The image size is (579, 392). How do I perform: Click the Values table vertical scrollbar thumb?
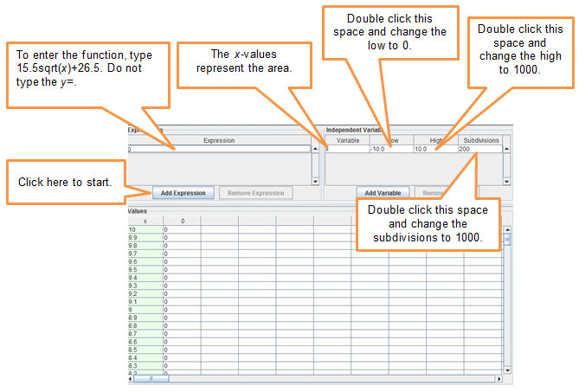[x=507, y=239]
